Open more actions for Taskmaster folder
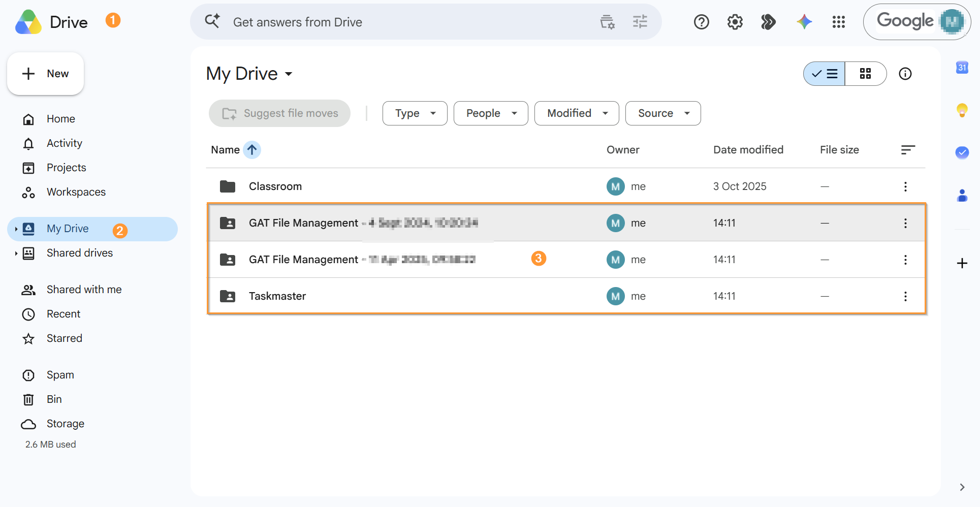 pyautogui.click(x=905, y=296)
